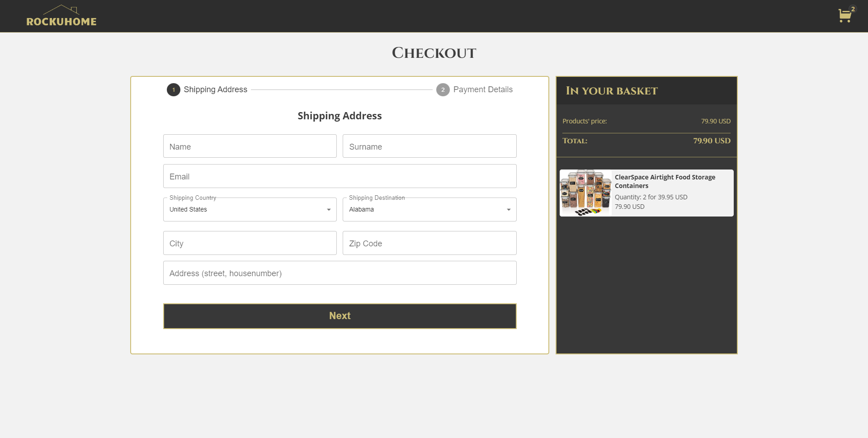Select step 2 Payment Details circle
Viewport: 868px width, 438px height.
(x=443, y=89)
